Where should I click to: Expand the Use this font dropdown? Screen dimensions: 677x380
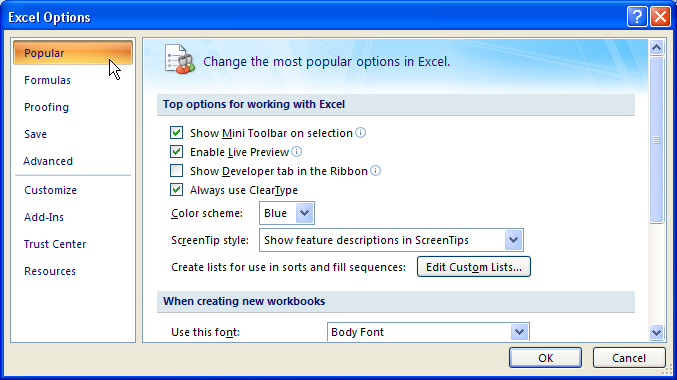pos(519,332)
